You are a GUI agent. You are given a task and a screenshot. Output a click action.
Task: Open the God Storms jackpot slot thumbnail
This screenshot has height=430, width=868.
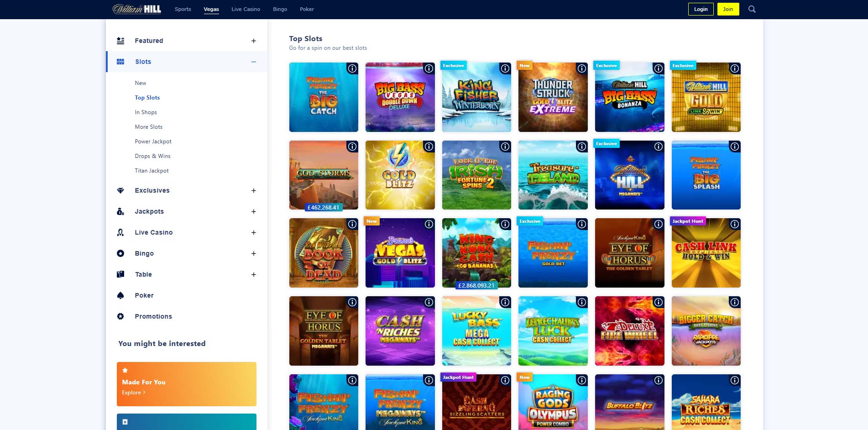point(324,175)
